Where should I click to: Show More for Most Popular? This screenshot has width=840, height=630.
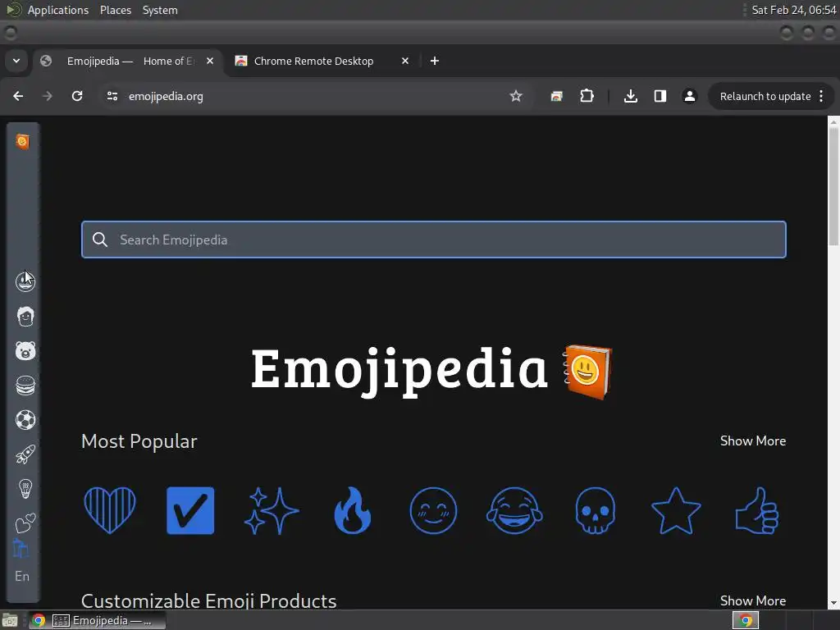[x=753, y=441]
